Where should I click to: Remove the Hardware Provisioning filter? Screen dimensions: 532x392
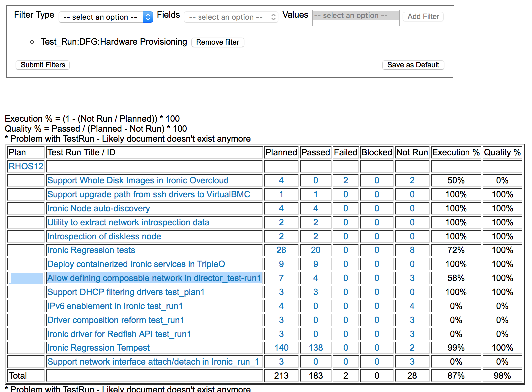click(x=217, y=42)
